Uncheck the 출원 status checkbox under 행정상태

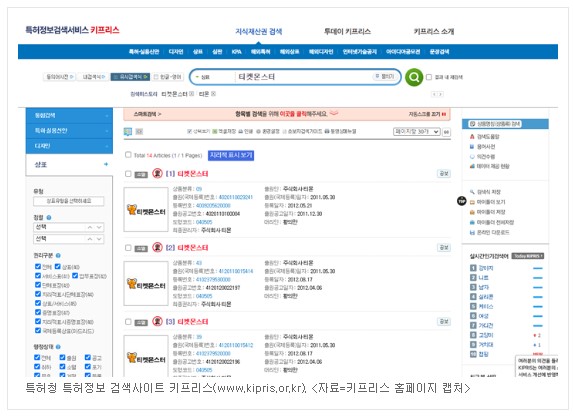coord(62,357)
